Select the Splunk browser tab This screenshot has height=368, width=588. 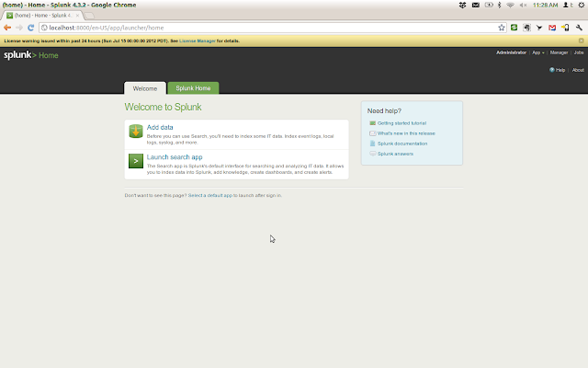(x=43, y=16)
